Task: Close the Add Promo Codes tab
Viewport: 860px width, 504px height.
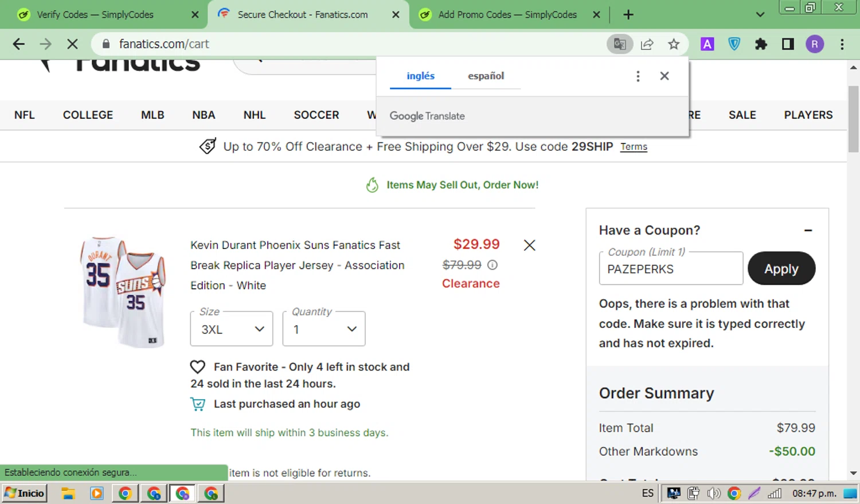Action: [x=596, y=15]
